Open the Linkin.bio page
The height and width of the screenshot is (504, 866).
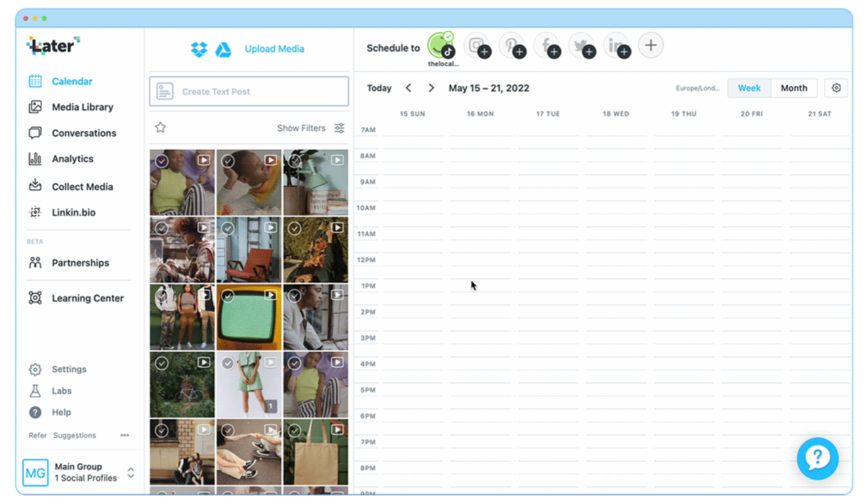pyautogui.click(x=62, y=212)
